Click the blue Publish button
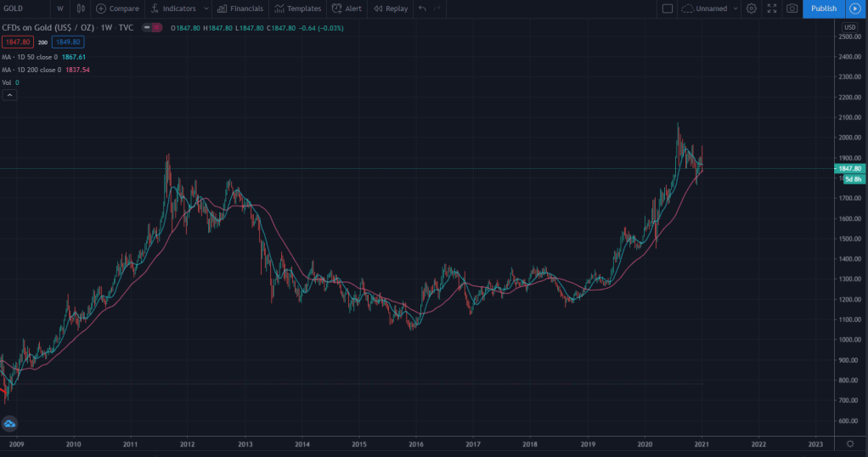 [x=824, y=8]
